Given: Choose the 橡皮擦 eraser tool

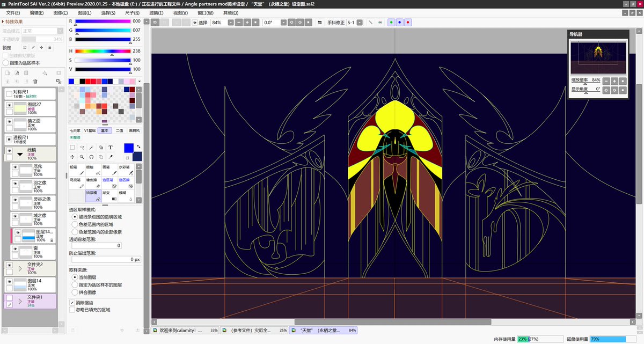Looking at the screenshot, I should coord(92,184).
